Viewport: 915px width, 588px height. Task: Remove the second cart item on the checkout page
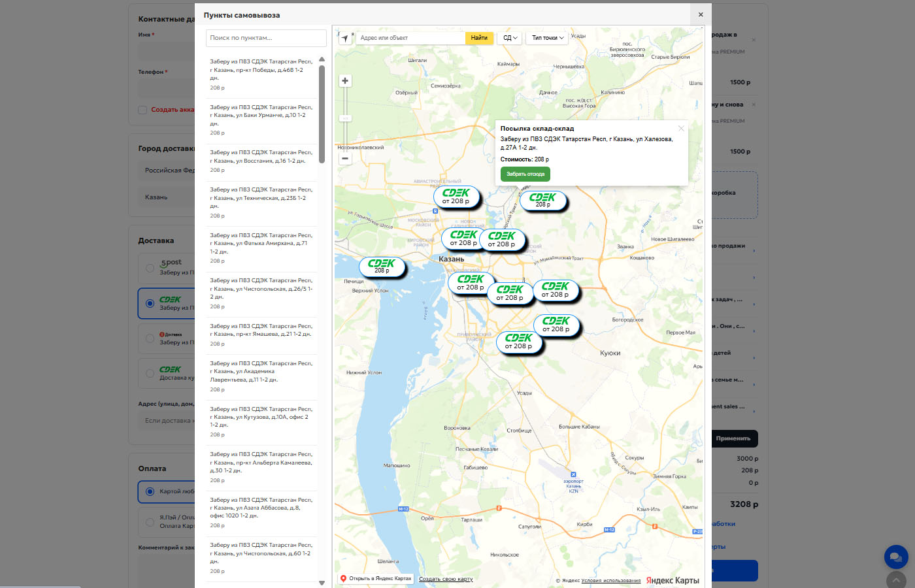pos(754,105)
